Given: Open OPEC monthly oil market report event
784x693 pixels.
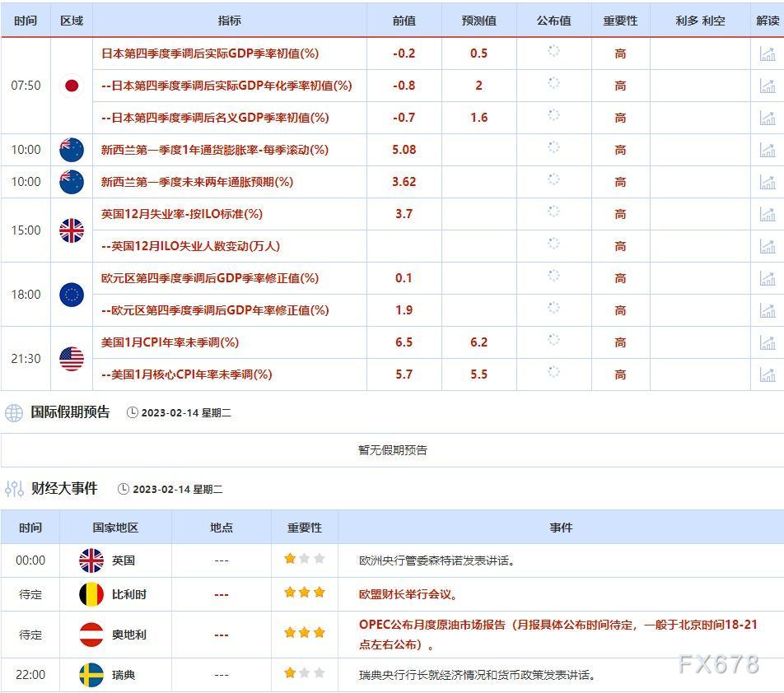Looking at the screenshot, I should (x=558, y=635).
